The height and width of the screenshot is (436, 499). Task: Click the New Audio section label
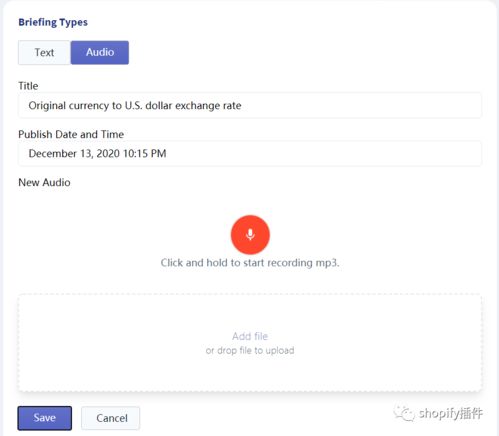44,182
